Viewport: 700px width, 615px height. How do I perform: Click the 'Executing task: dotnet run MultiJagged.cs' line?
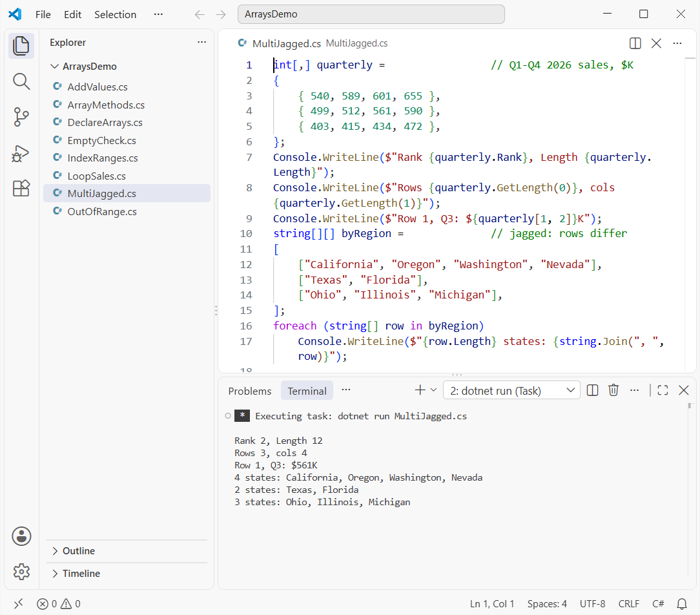(x=361, y=416)
